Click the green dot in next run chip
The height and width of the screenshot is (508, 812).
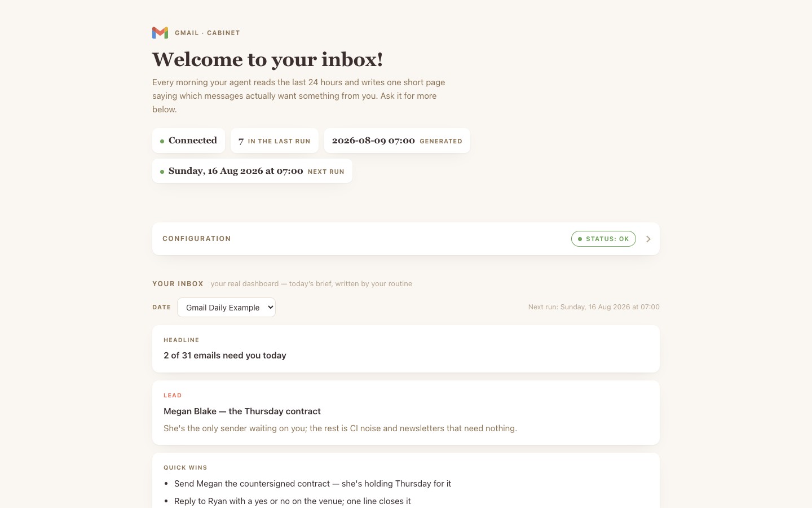pyautogui.click(x=162, y=172)
